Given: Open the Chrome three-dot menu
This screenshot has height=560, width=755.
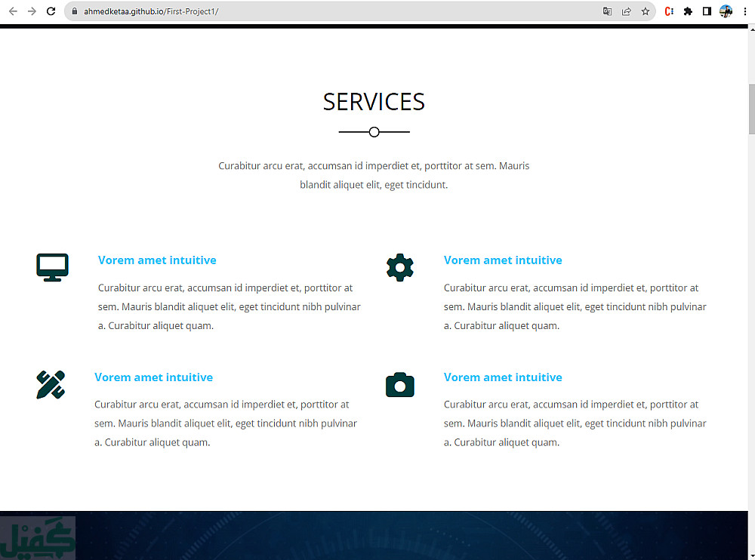Looking at the screenshot, I should coord(745,11).
